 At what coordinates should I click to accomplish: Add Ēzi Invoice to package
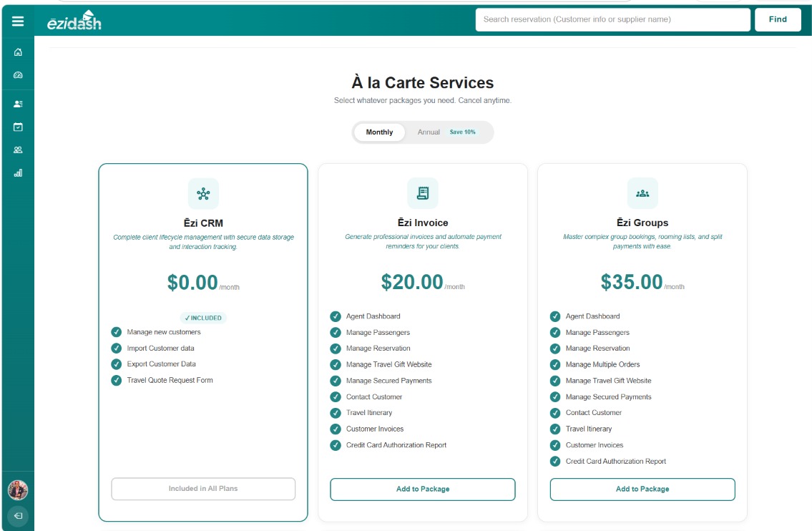[423, 489]
